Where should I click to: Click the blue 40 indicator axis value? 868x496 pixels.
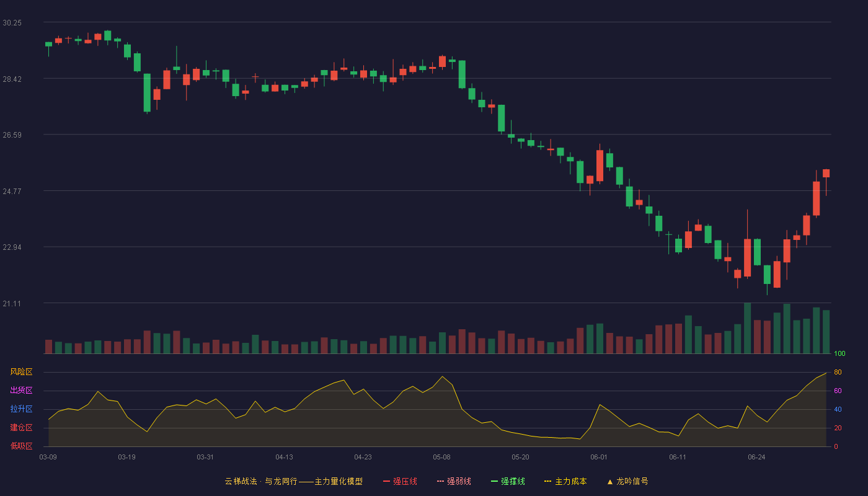pyautogui.click(x=838, y=409)
